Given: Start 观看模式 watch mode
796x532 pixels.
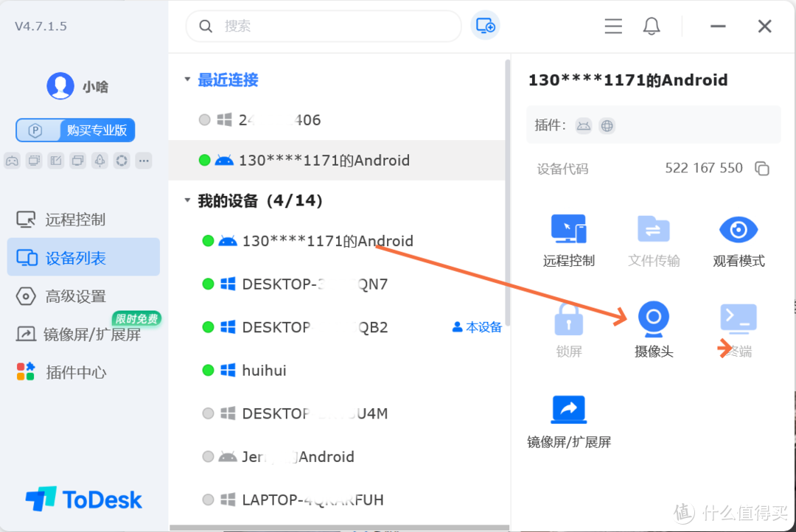Looking at the screenshot, I should point(739,241).
